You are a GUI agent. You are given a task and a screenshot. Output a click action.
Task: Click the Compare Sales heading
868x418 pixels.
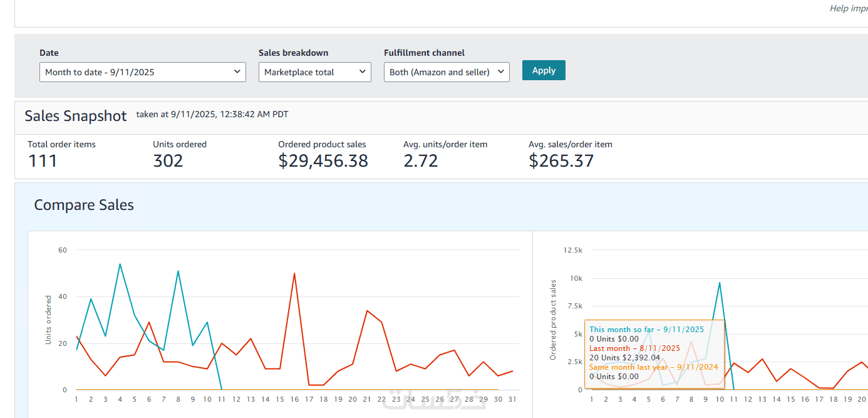84,205
